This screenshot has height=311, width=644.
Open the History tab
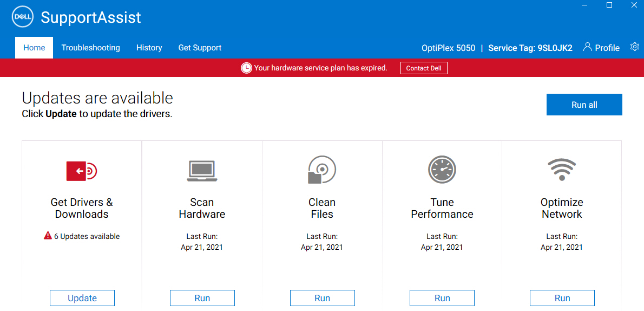pos(149,48)
